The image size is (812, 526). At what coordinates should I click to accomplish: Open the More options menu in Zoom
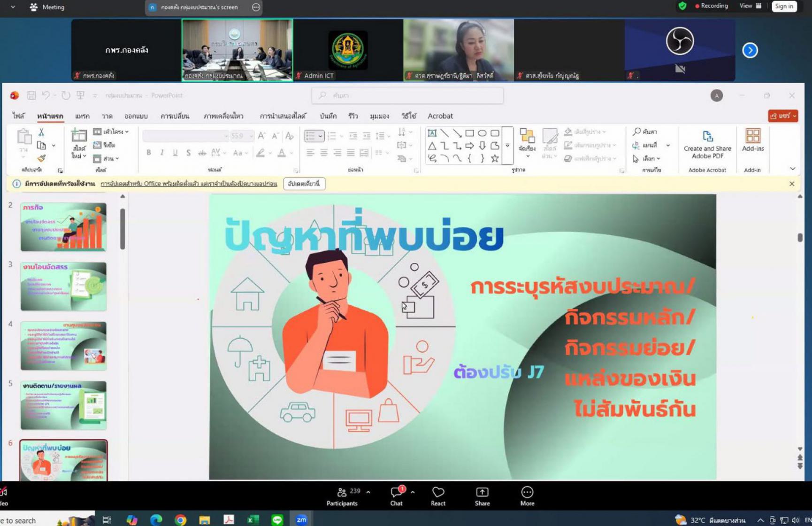click(x=527, y=496)
